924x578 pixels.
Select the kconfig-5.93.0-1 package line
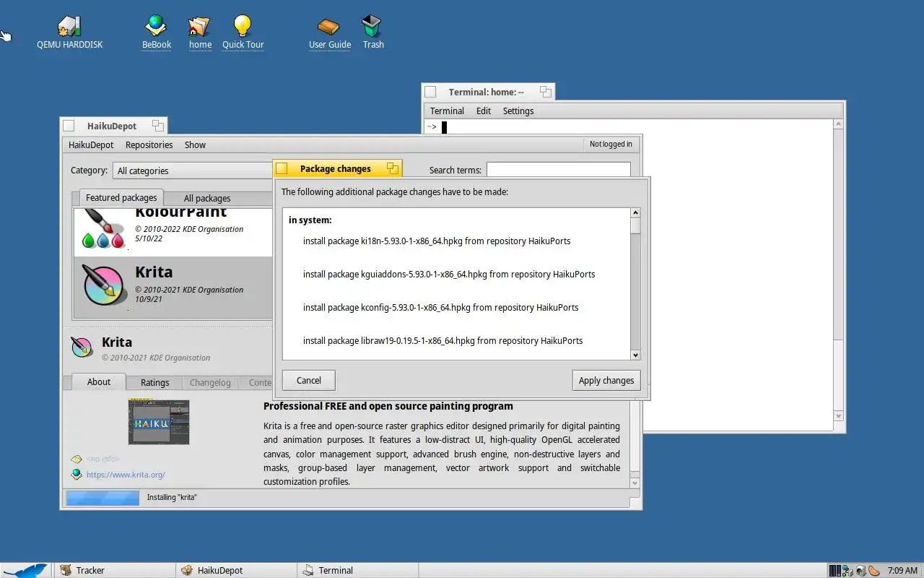(440, 307)
